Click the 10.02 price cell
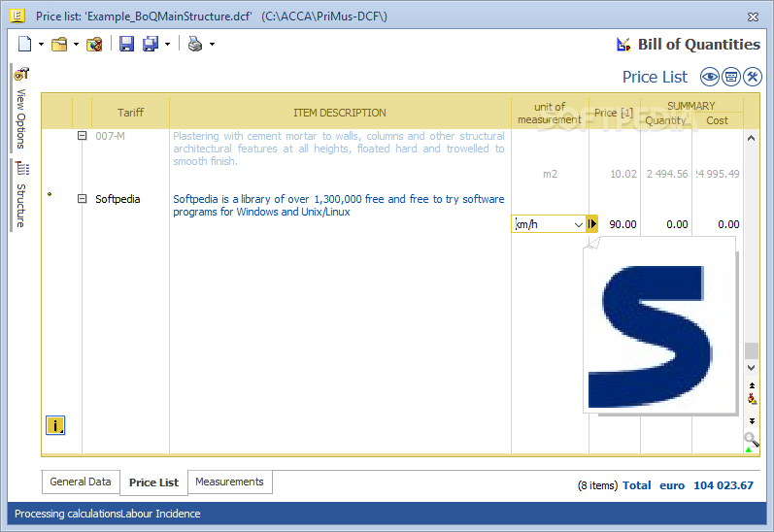 (623, 174)
